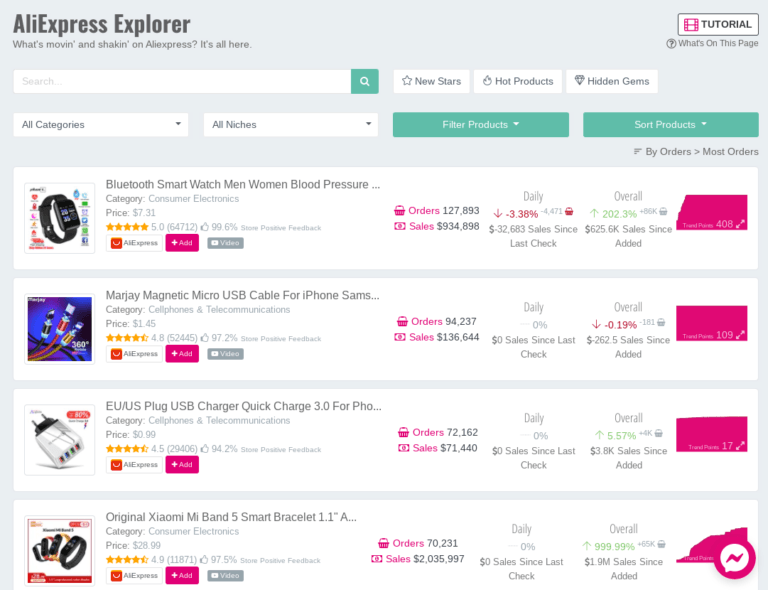The height and width of the screenshot is (590, 768).
Task: Open the Bluetooth Smart Watch product thumbnail
Action: pos(60,218)
